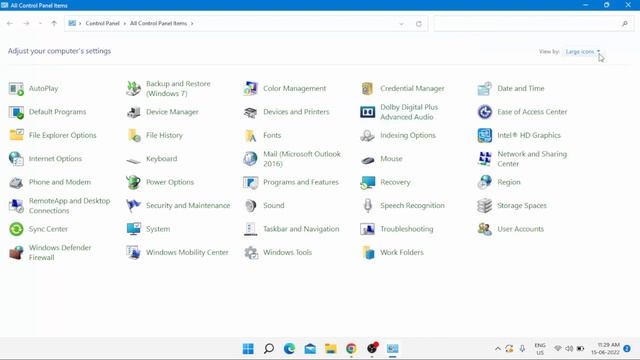Open the Keyboard icon
The width and height of the screenshot is (640, 360).
pyautogui.click(x=133, y=160)
